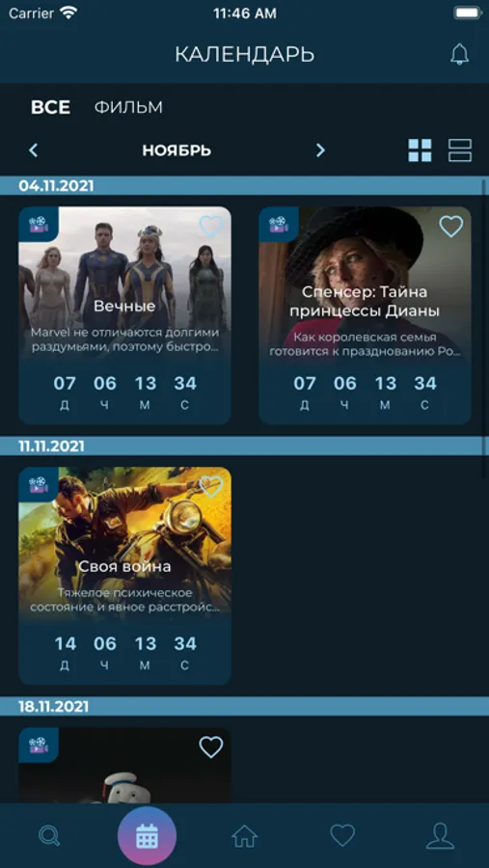
Task: Tap the calendar button in bottom bar
Action: pos(147,836)
